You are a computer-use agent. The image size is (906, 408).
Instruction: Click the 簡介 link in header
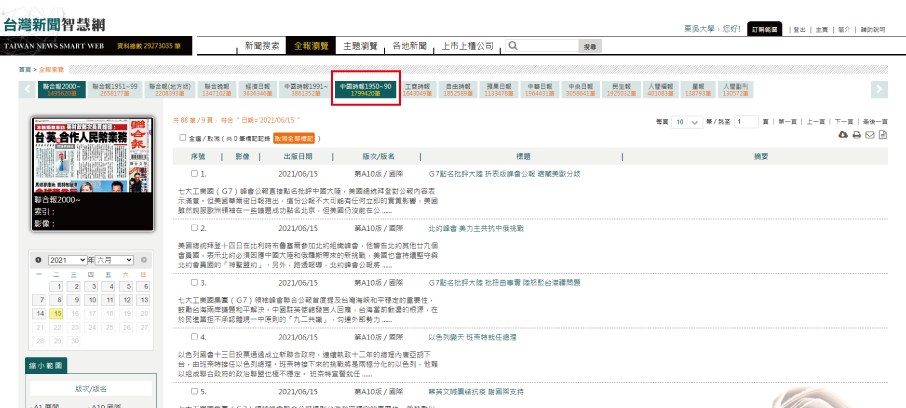[844, 29]
